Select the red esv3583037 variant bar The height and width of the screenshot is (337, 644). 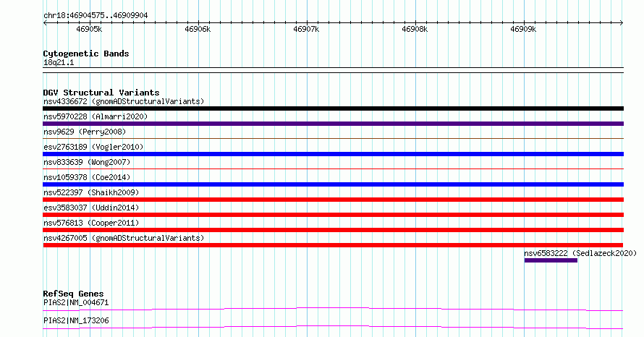point(333,215)
